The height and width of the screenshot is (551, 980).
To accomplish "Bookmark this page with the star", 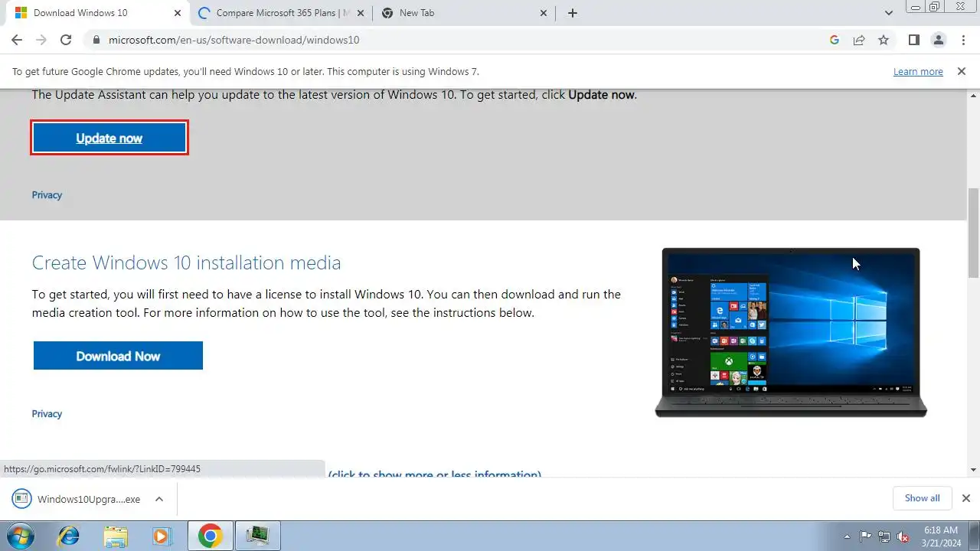I will (x=884, y=40).
